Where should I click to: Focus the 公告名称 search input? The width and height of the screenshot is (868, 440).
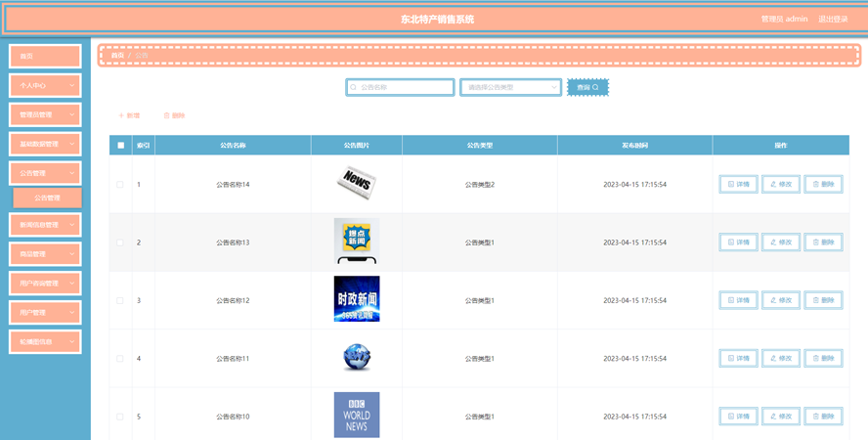[400, 87]
